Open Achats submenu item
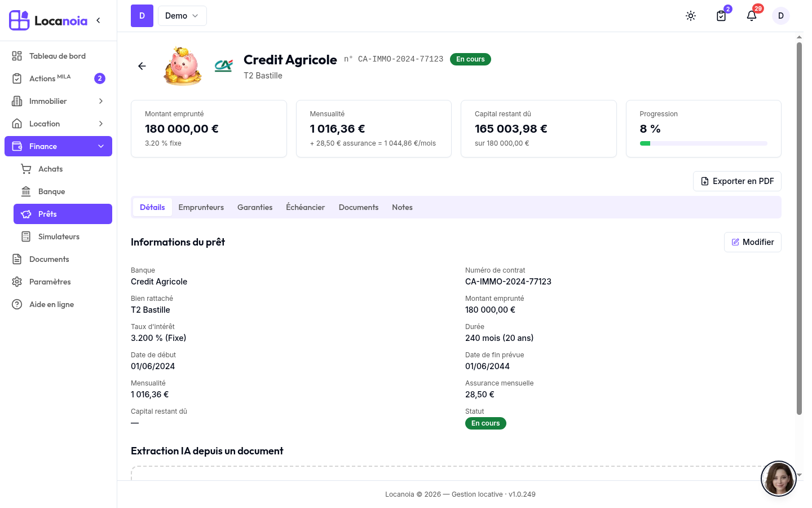812x508 pixels. [63, 169]
